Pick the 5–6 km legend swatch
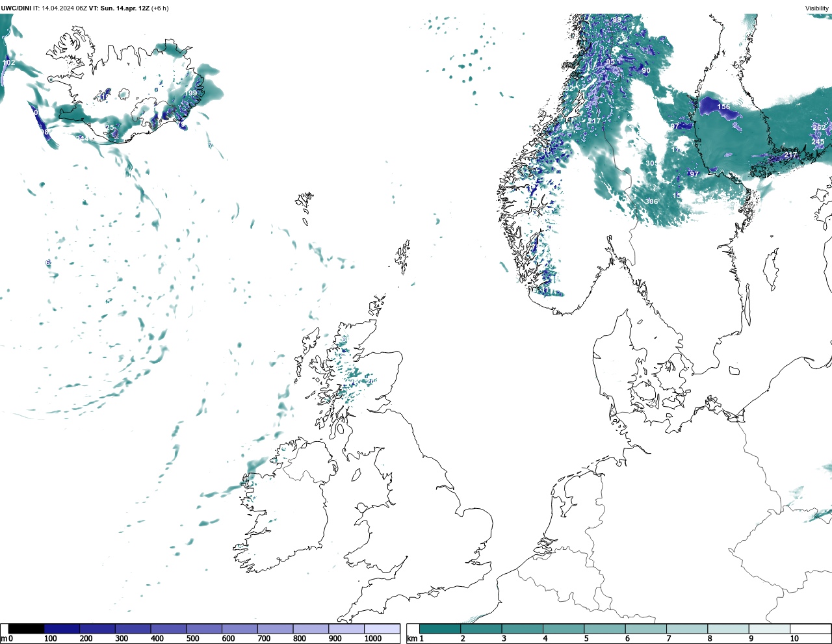832x644 pixels. [x=604, y=628]
